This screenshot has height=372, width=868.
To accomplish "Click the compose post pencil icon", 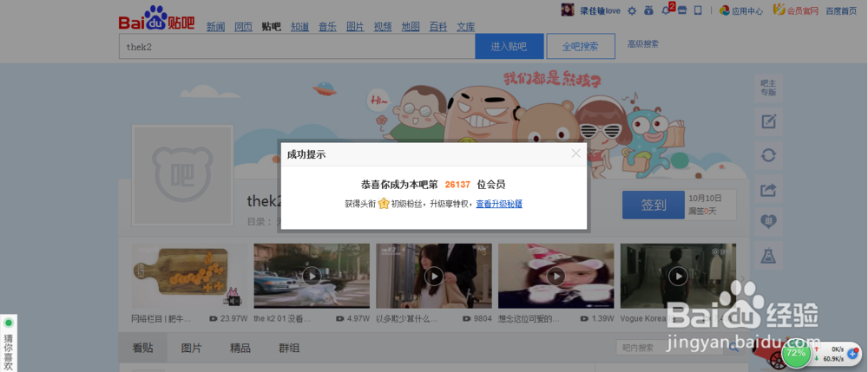I will pos(768,121).
